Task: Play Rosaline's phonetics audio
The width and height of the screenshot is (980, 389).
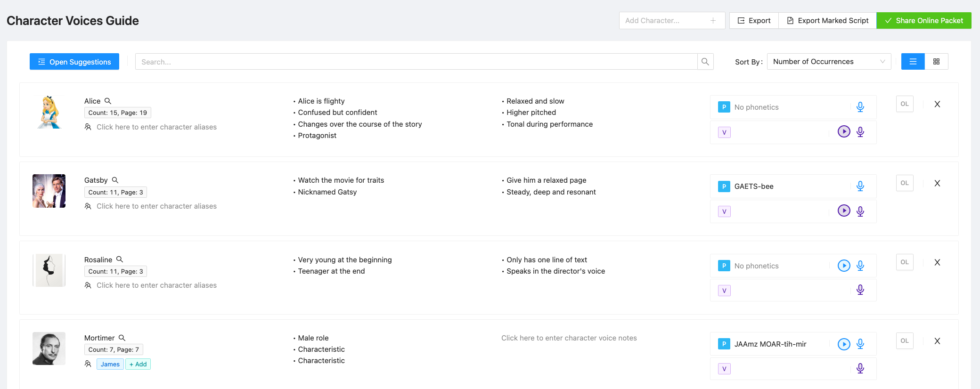Action: 843,266
